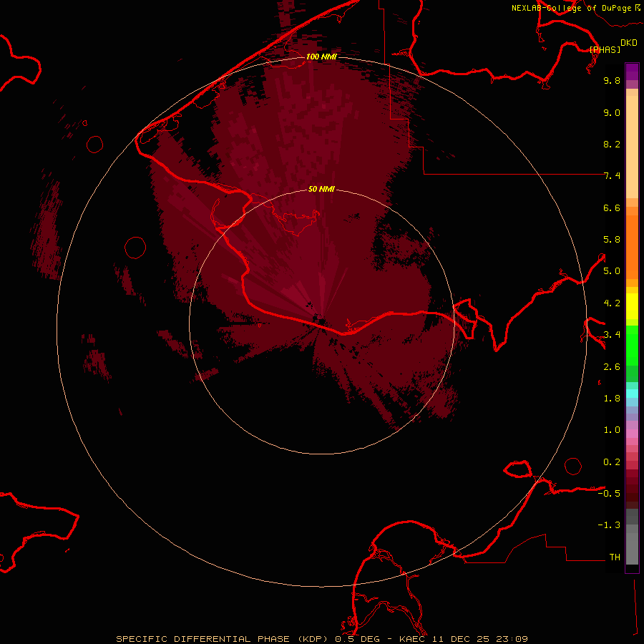Click the DKD label above the color scale

629,43
